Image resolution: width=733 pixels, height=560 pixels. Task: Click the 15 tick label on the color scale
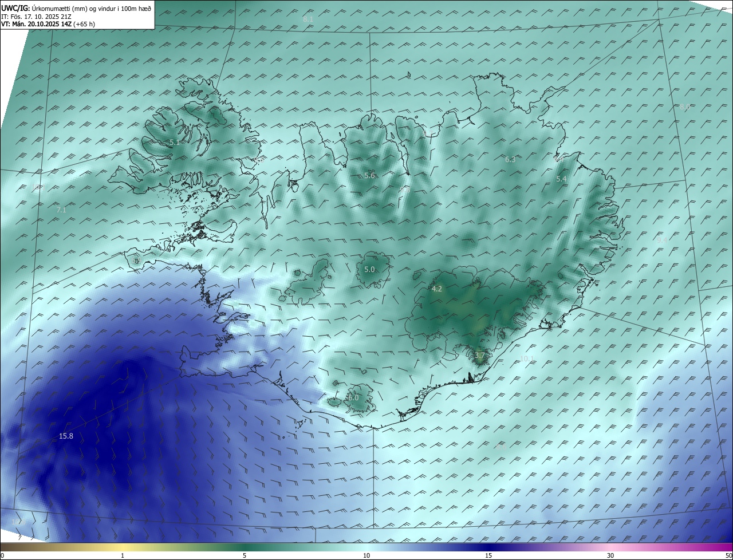click(x=488, y=555)
